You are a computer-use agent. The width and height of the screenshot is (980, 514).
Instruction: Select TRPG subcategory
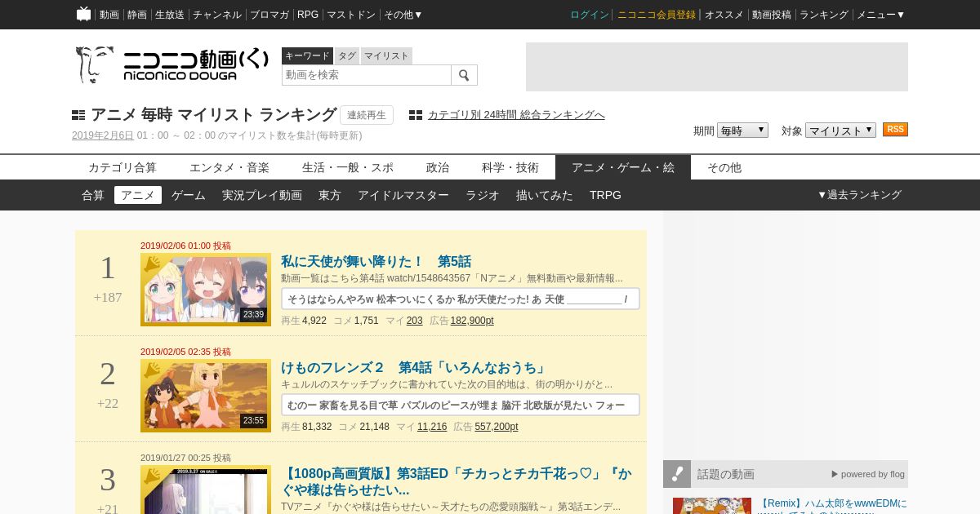pyautogui.click(x=605, y=195)
